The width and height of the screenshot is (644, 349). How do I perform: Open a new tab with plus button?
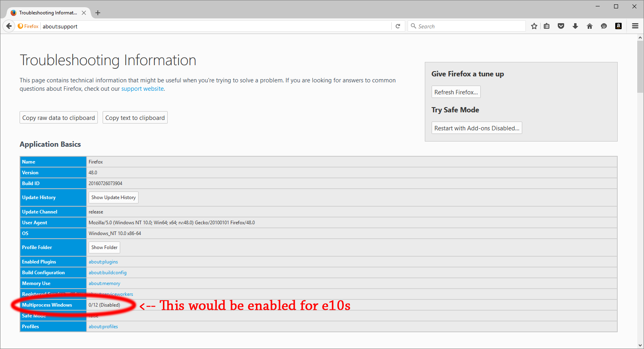click(x=98, y=13)
